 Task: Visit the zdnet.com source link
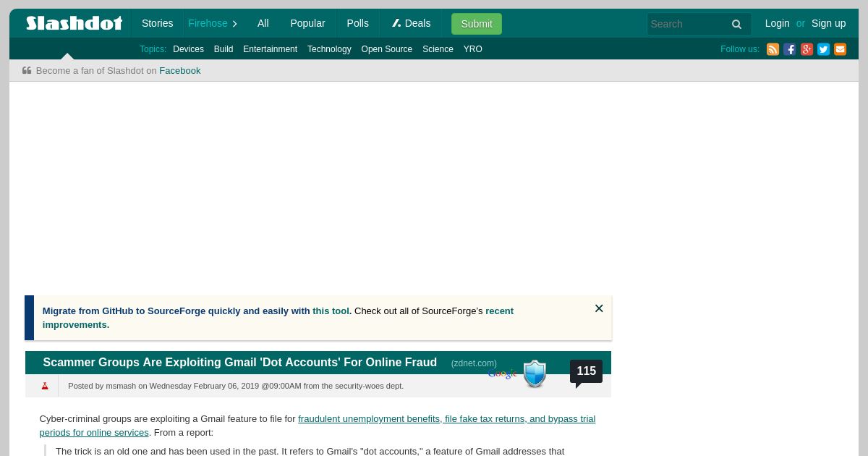click(474, 363)
